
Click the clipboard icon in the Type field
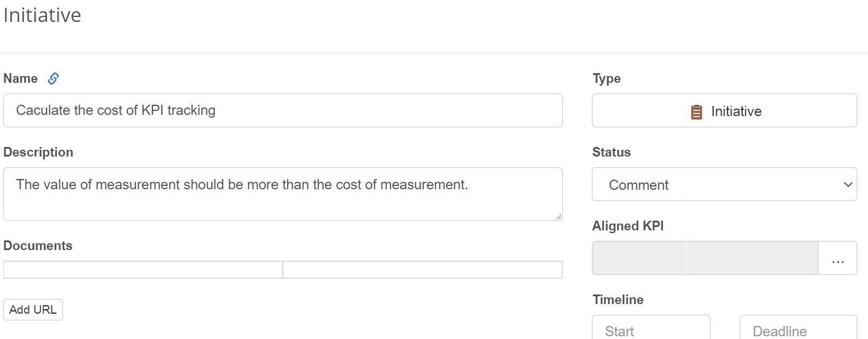[x=697, y=111]
